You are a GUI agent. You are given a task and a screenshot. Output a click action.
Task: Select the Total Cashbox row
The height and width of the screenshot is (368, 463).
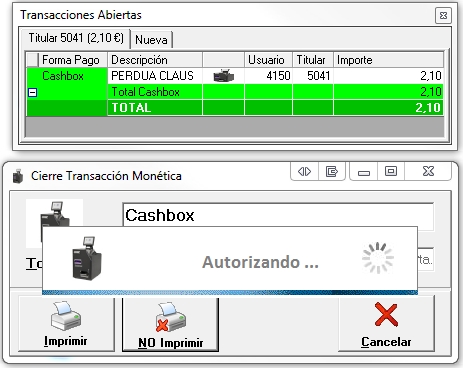[x=235, y=92]
